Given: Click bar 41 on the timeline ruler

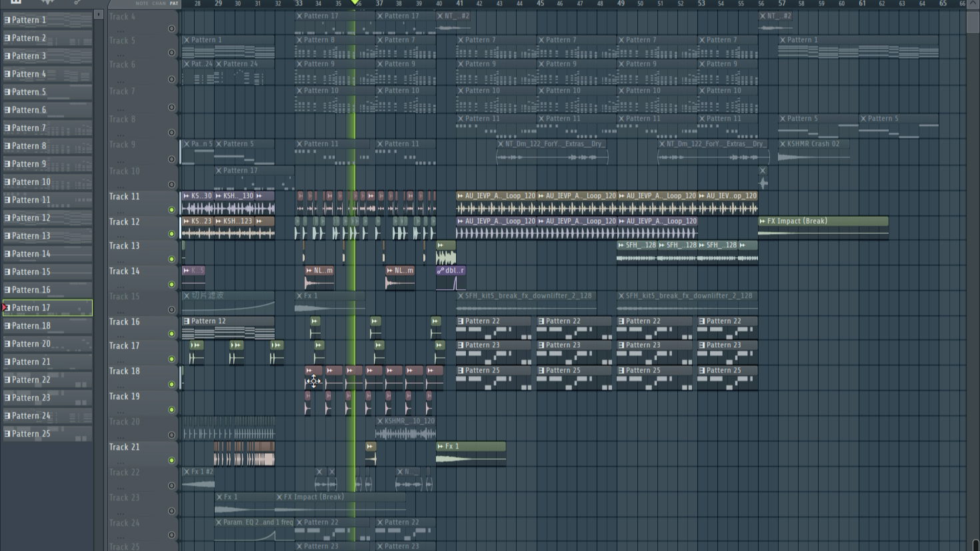Looking at the screenshot, I should pos(459,3).
